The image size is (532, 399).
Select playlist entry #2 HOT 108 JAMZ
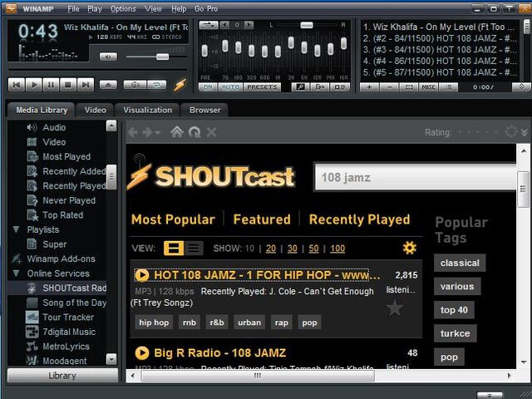pos(439,38)
